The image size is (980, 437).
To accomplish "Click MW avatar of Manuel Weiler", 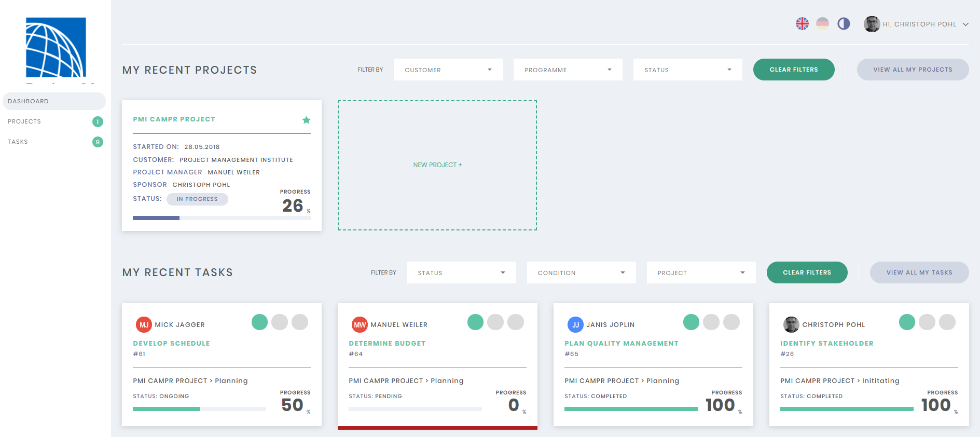I will (360, 325).
